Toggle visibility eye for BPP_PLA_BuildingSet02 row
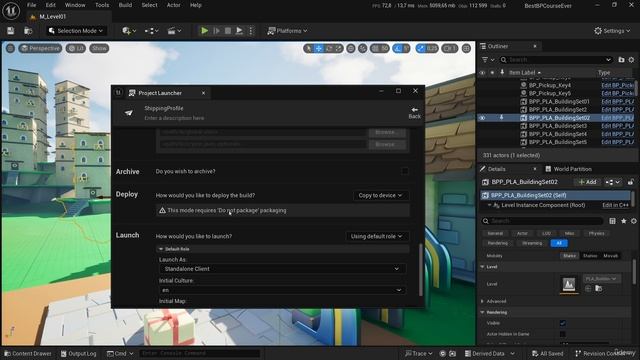This screenshot has height=360, width=640. pos(482,118)
